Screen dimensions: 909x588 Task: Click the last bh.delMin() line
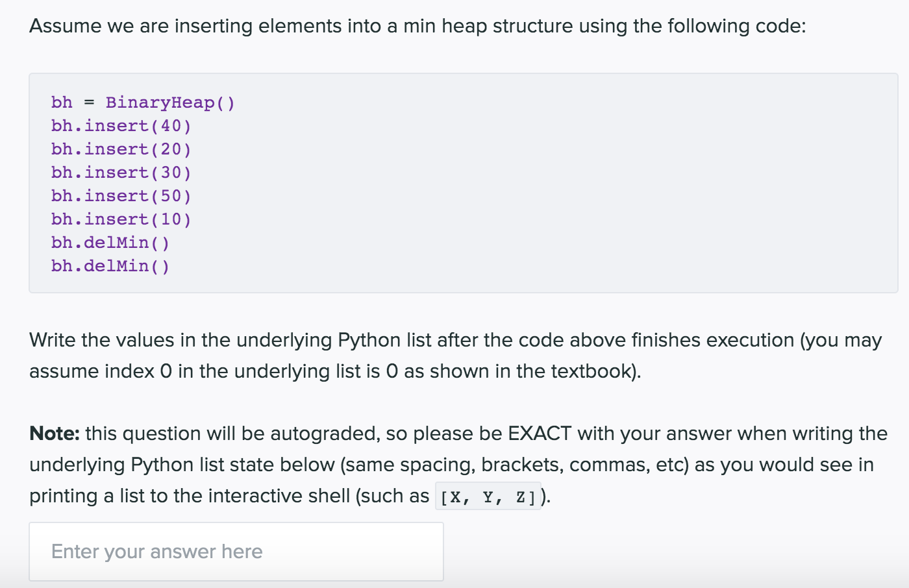[110, 266]
